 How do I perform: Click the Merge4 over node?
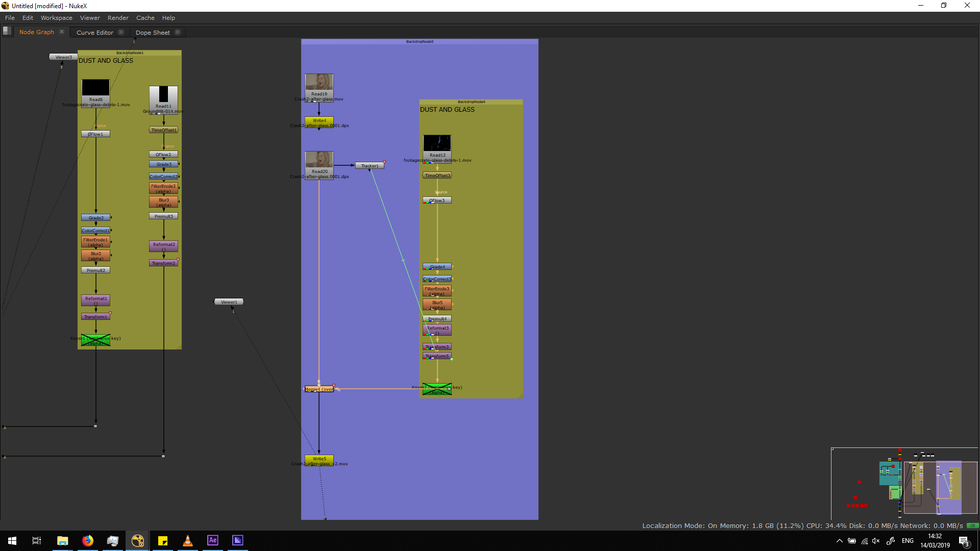pyautogui.click(x=319, y=389)
